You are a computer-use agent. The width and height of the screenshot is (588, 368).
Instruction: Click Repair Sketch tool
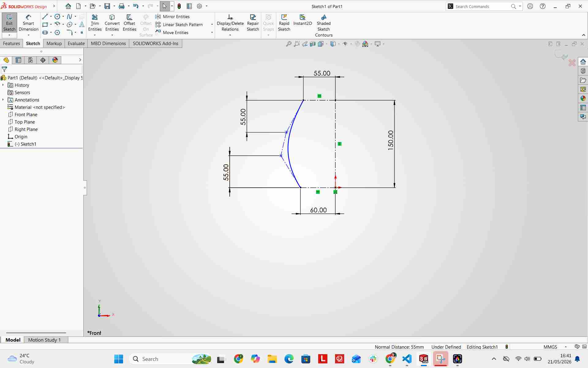pos(253,23)
